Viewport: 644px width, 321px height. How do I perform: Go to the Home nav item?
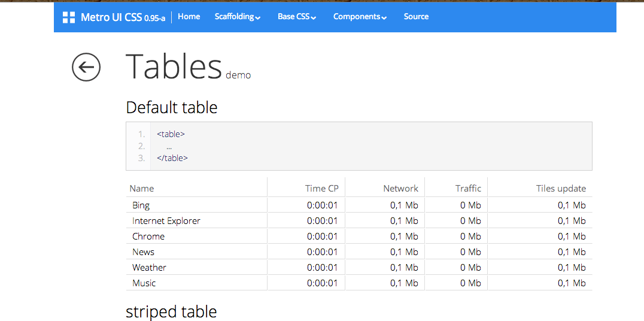click(189, 17)
